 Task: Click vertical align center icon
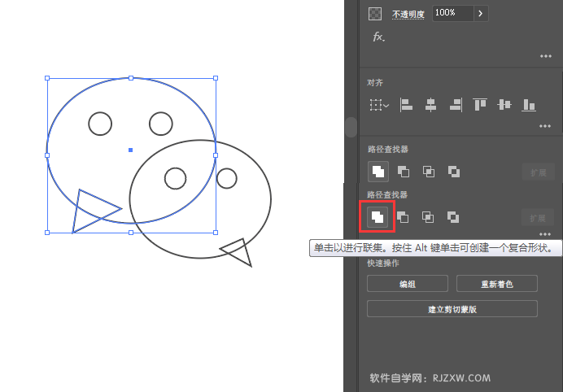pyautogui.click(x=504, y=104)
